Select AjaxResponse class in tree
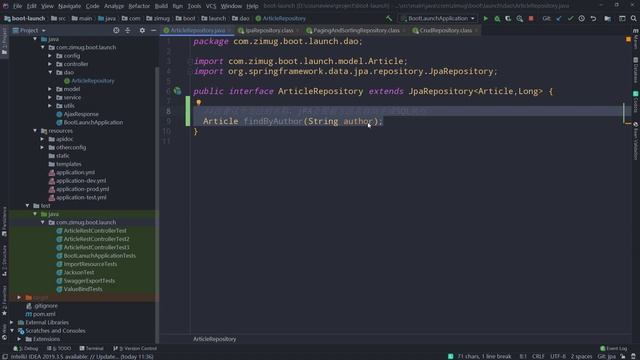Viewport: 640px width, 360px height. point(81,114)
